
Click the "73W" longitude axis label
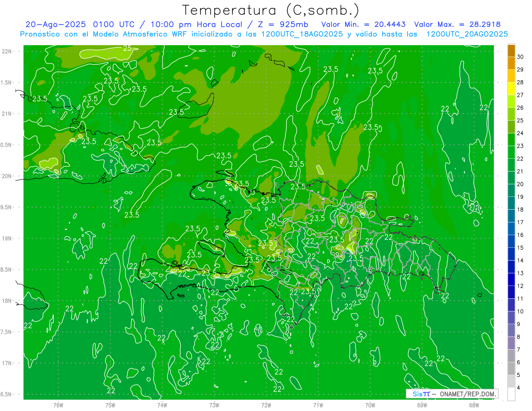(x=214, y=405)
